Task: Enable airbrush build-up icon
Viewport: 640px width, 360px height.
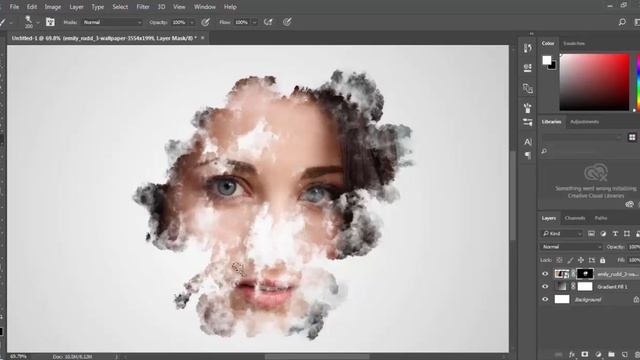Action: [268, 22]
